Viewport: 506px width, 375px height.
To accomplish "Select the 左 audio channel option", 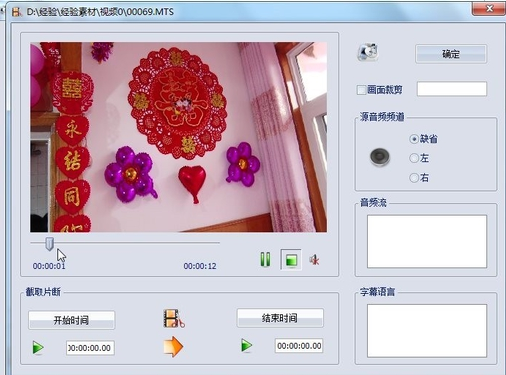I will [414, 158].
